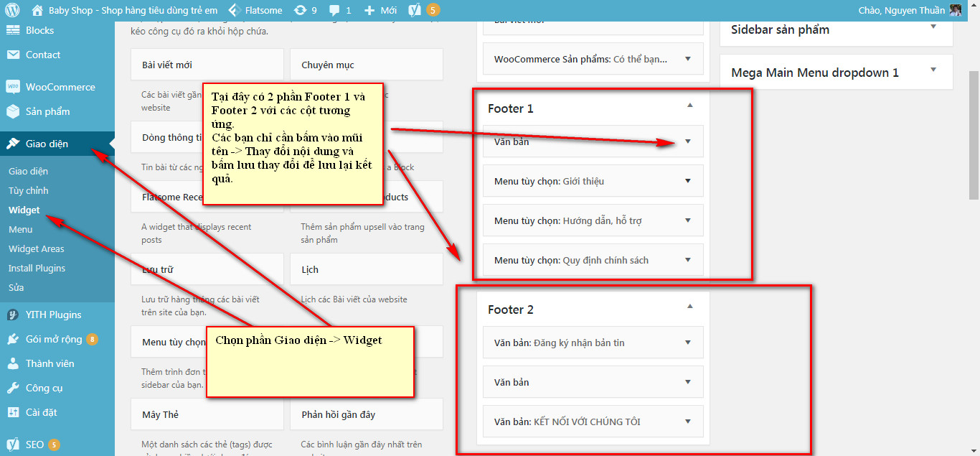Click the comments bubble icon
Image resolution: width=980 pixels, height=456 pixels.
tap(334, 10)
